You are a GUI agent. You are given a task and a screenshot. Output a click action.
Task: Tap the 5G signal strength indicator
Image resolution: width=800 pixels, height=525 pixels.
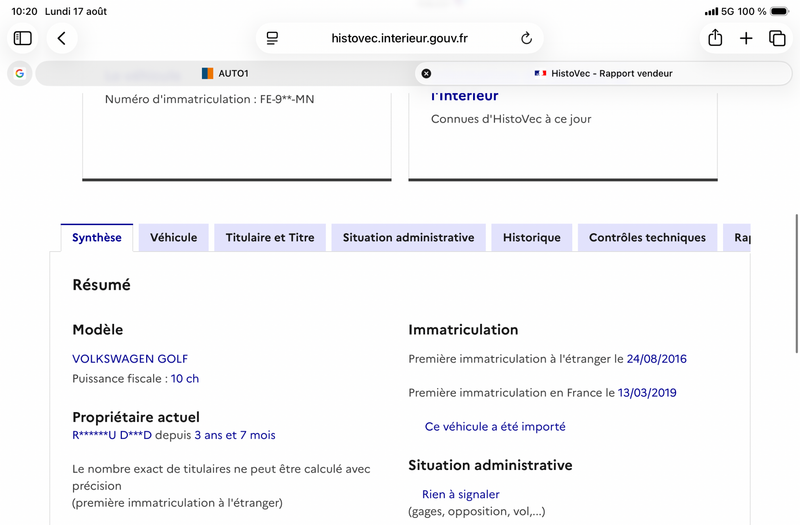click(x=719, y=11)
